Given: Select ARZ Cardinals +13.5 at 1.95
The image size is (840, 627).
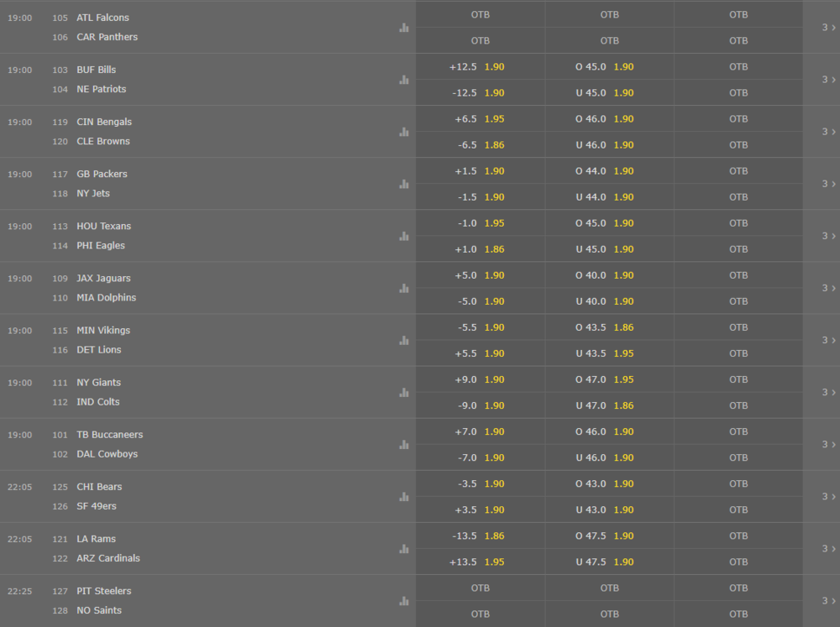Looking at the screenshot, I should click(480, 562).
